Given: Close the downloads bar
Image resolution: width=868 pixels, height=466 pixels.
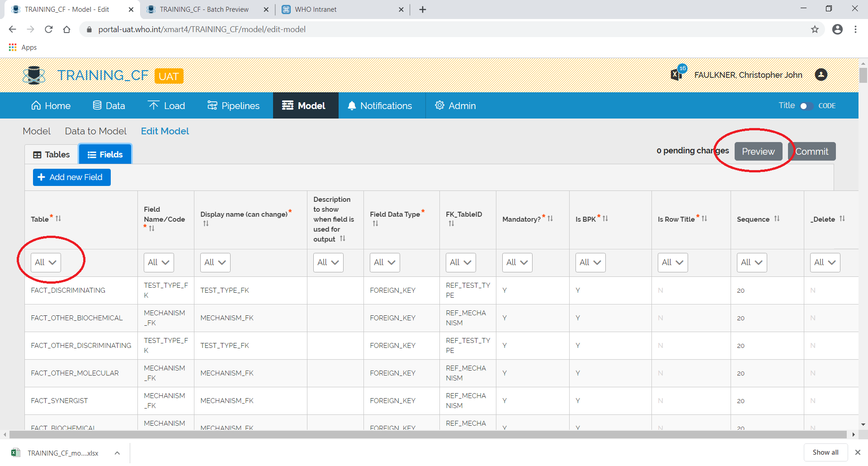Looking at the screenshot, I should coord(858,452).
